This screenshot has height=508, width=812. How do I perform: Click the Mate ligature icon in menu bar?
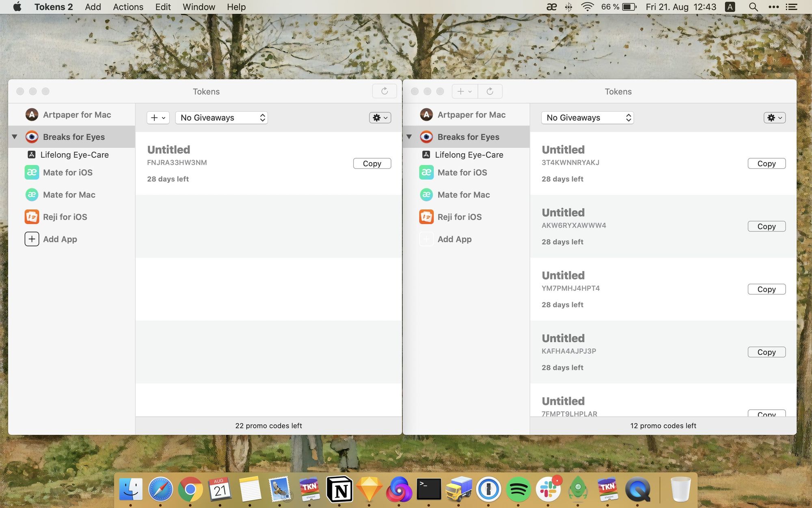(551, 7)
